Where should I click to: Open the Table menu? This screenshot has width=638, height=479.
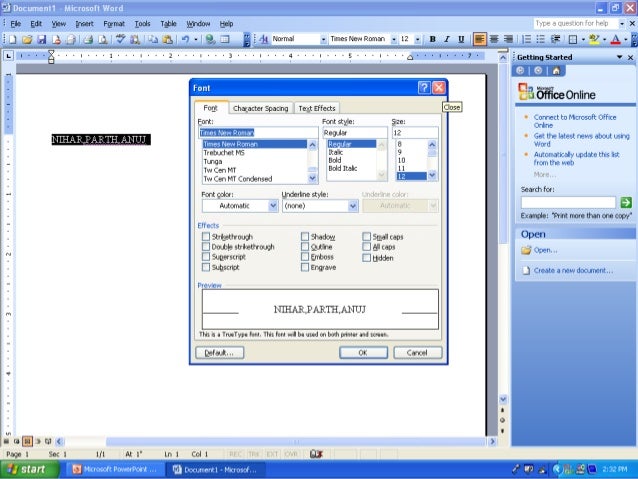pos(168,24)
